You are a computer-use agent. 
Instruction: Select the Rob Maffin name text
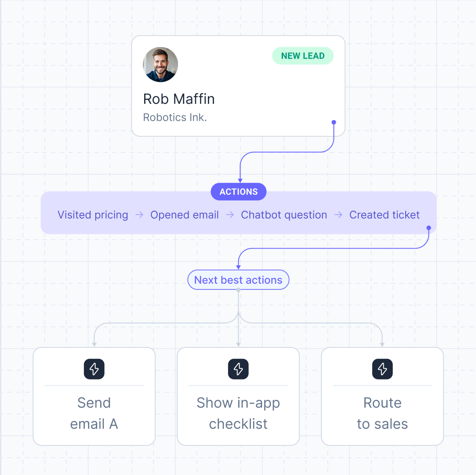coord(179,99)
